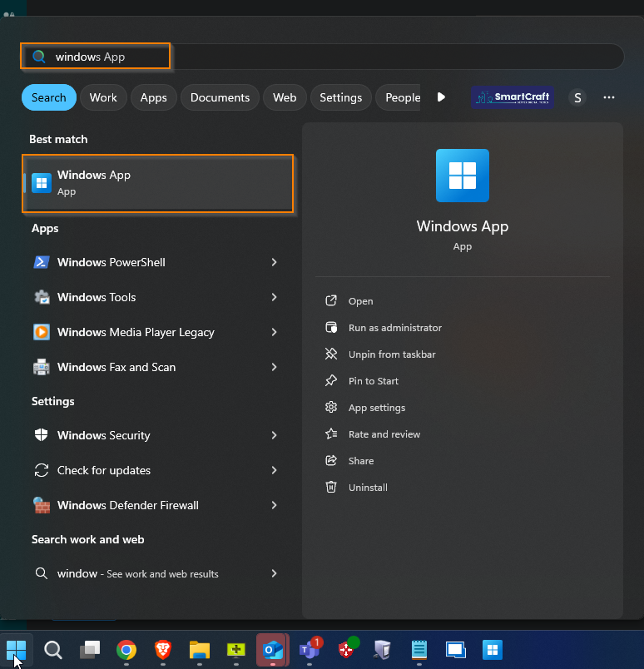Screen dimensions: 644x669
Task: Open the Windows App taskbar icon
Action: tap(493, 650)
